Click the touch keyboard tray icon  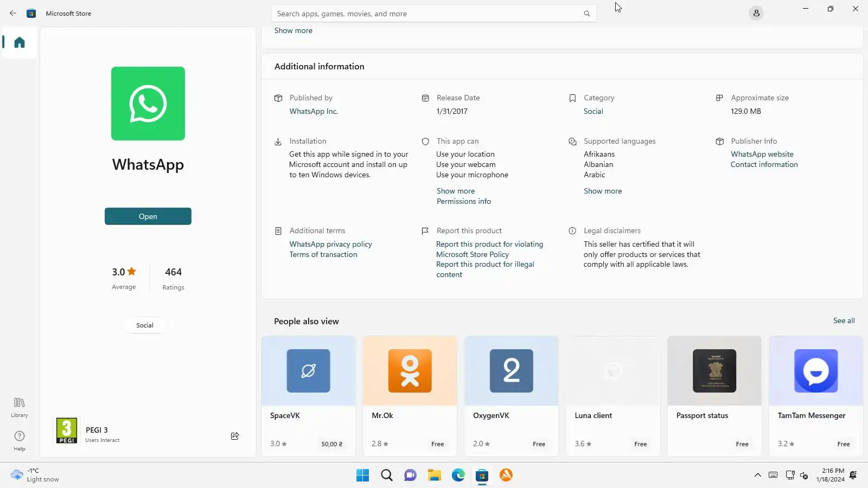[773, 475]
